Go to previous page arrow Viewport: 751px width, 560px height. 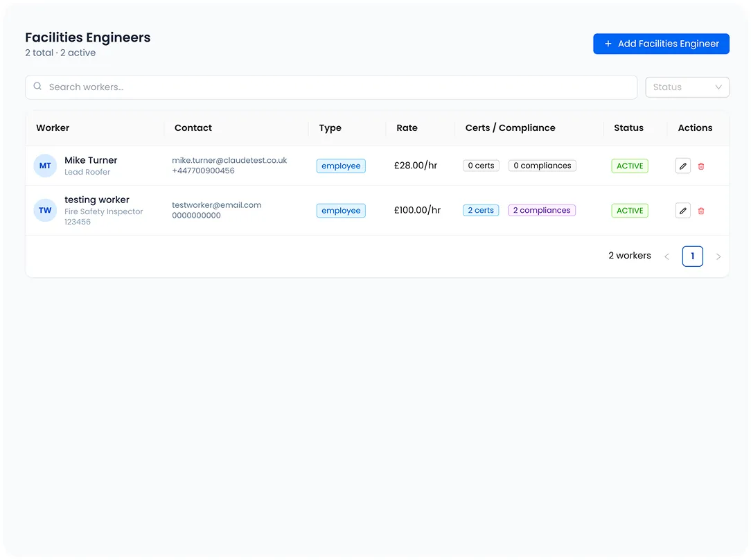tap(666, 256)
